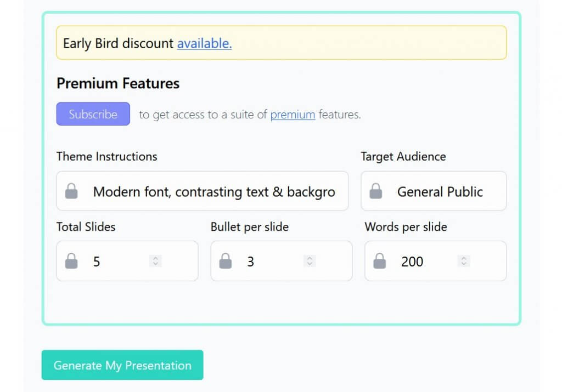Follow the 'premium' features link

293,115
